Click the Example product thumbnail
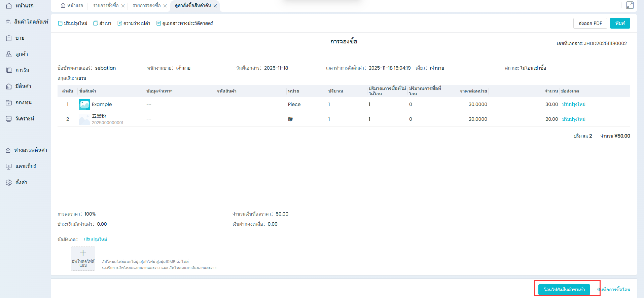Screen dimensions: 644x298 (x=84, y=105)
